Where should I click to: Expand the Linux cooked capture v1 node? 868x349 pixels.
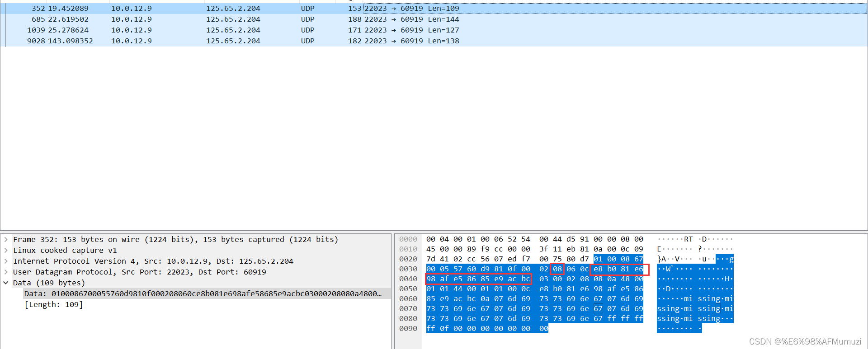(x=6, y=251)
